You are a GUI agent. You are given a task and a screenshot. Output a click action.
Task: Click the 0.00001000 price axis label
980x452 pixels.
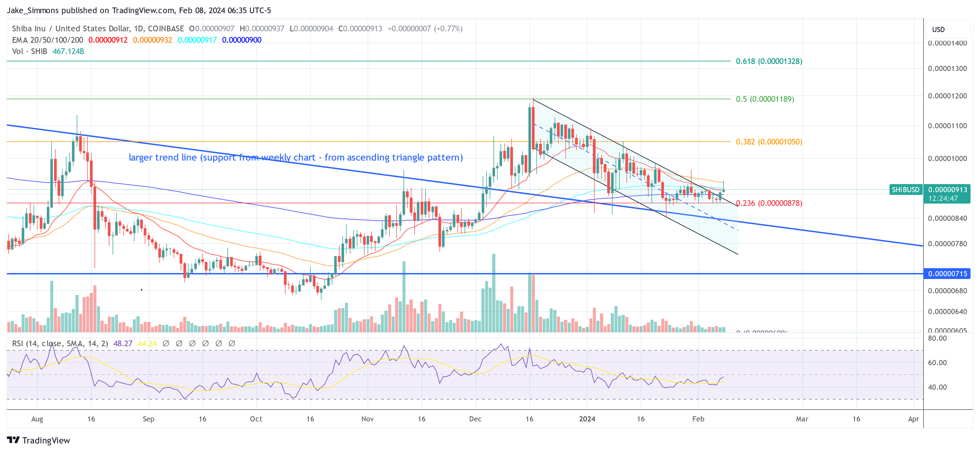(x=947, y=158)
